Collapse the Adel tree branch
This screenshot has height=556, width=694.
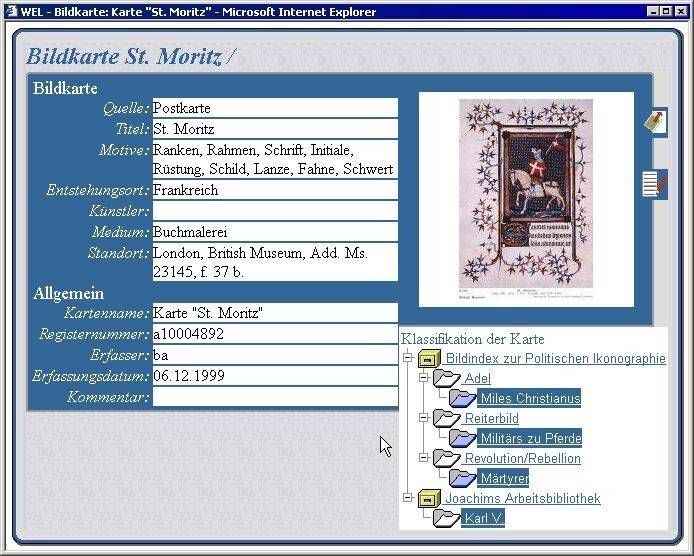coord(424,378)
